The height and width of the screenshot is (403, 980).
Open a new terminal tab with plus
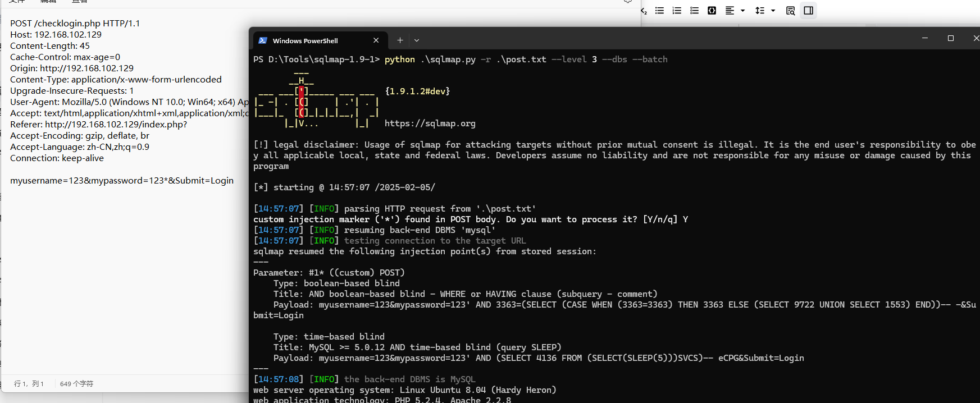point(400,40)
